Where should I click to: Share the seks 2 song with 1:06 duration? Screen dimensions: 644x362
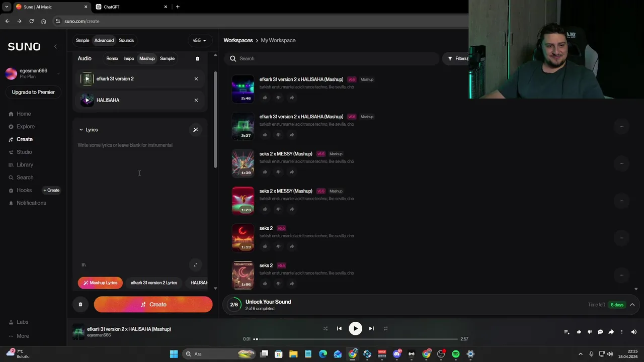(x=292, y=284)
